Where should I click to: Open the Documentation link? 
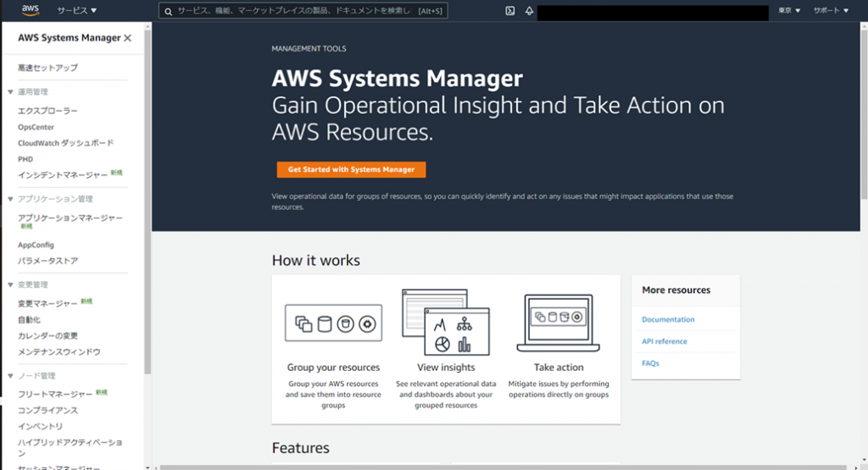(668, 319)
